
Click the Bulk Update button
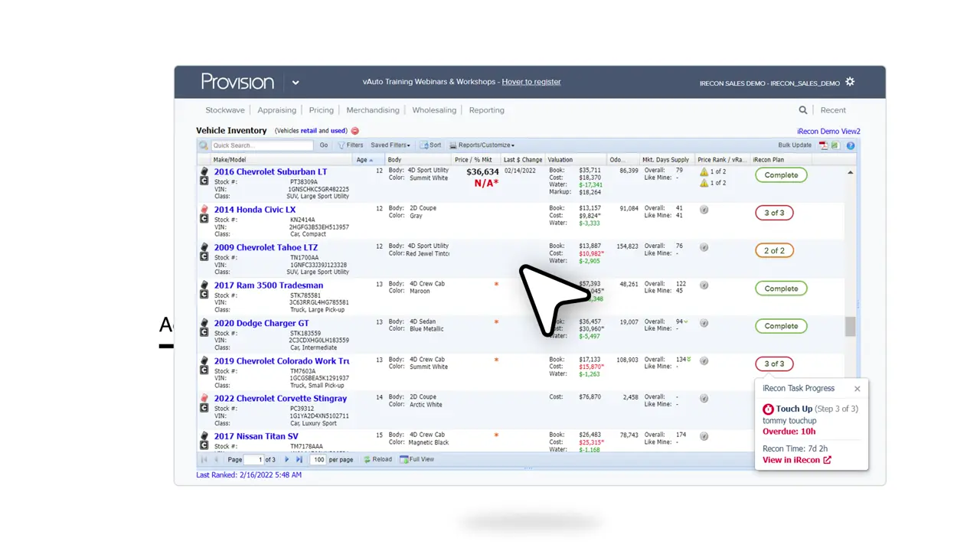[795, 145]
